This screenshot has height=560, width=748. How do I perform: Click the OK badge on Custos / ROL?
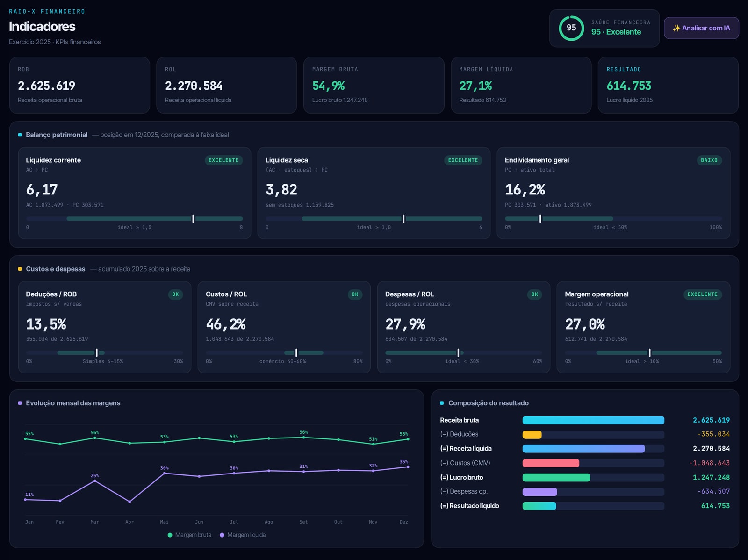pyautogui.click(x=355, y=294)
